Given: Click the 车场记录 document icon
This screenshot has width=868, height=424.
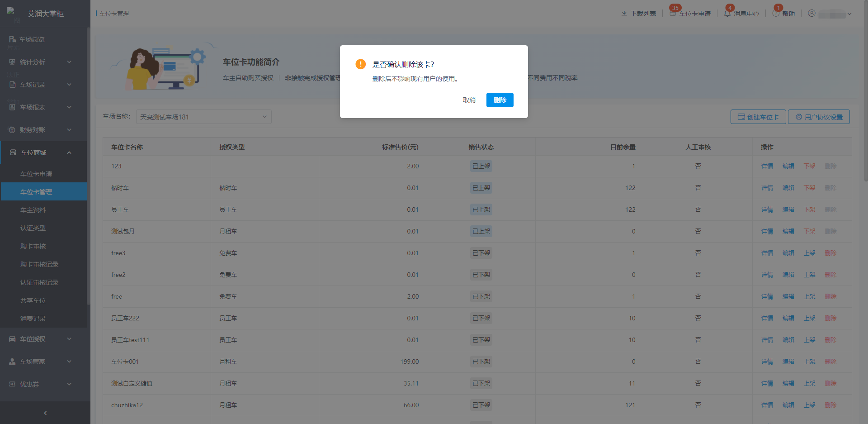Looking at the screenshot, I should (12, 85).
